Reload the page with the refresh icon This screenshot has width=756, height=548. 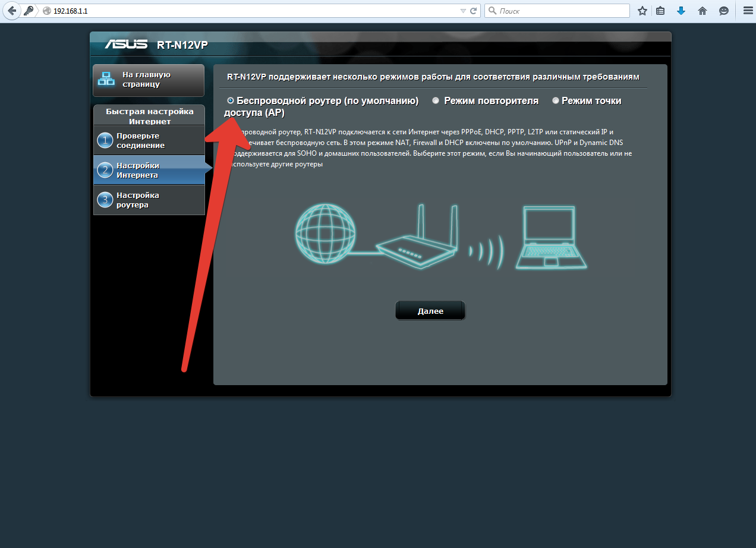coord(474,11)
